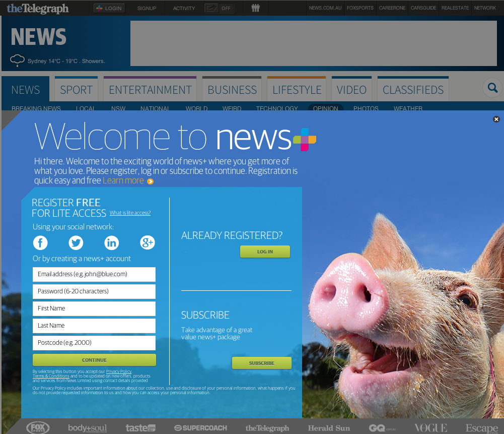The image size is (504, 434).
Task: Go to NEWS.COM.AU network link
Action: click(325, 8)
